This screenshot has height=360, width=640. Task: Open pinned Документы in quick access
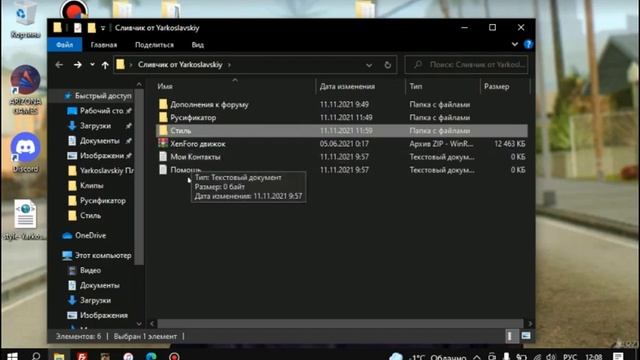click(100, 141)
